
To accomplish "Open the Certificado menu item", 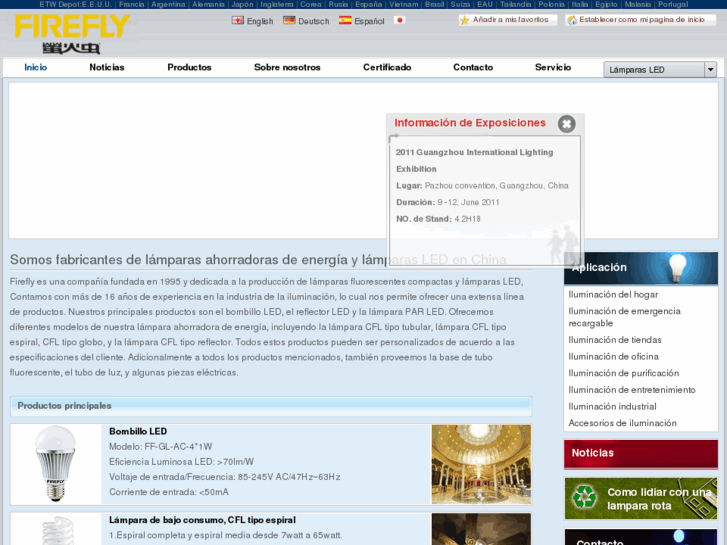I will pos(387,67).
